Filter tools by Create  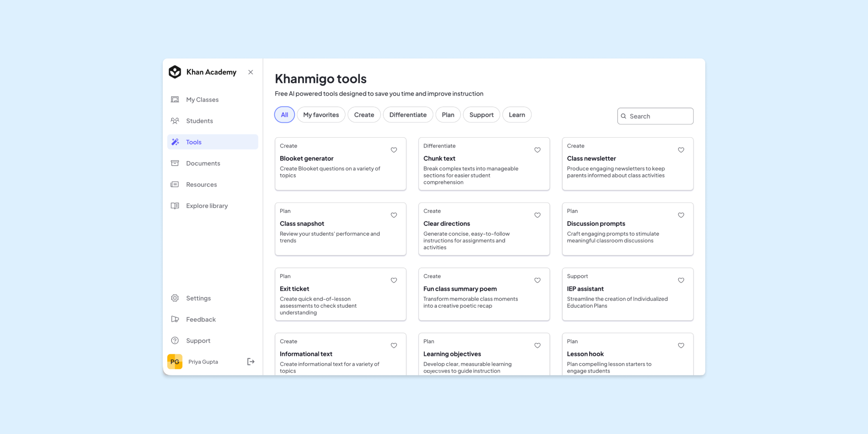tap(364, 115)
